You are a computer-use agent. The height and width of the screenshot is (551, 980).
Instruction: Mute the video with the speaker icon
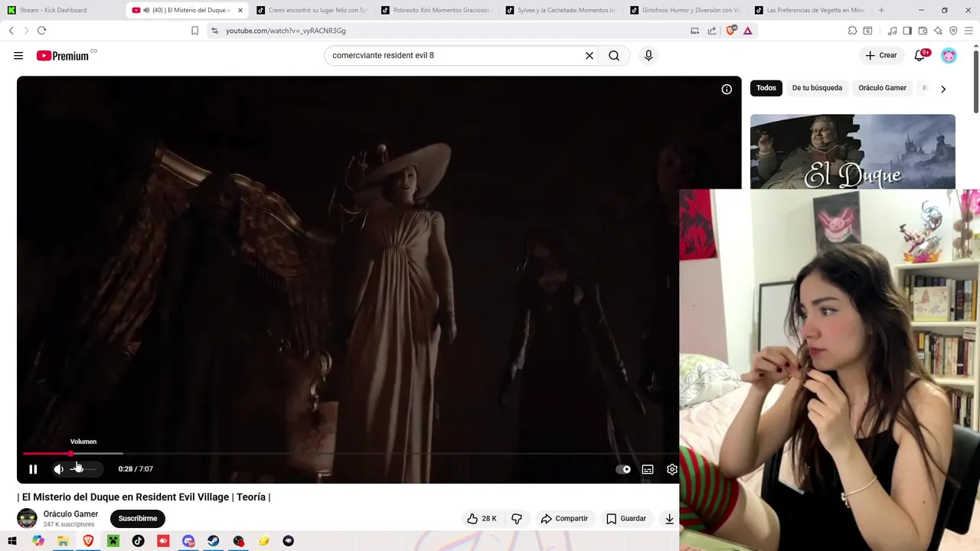point(59,469)
